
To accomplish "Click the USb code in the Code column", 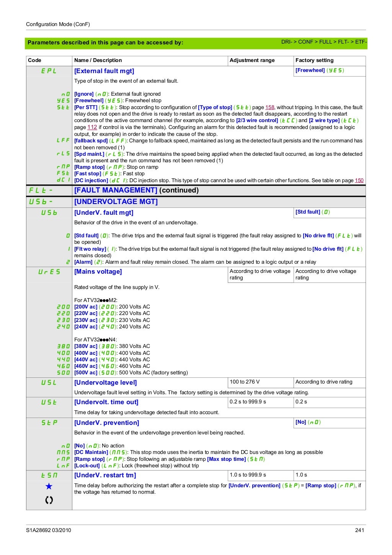I will [49, 212].
